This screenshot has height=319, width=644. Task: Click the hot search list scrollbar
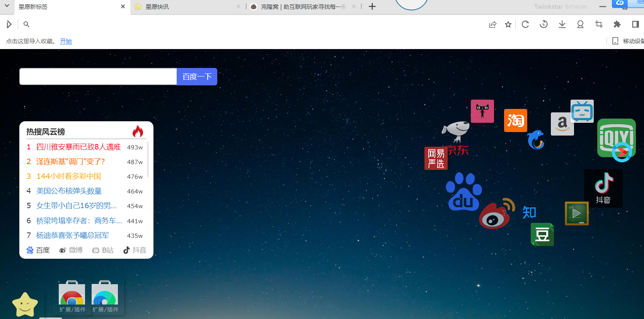148,159
